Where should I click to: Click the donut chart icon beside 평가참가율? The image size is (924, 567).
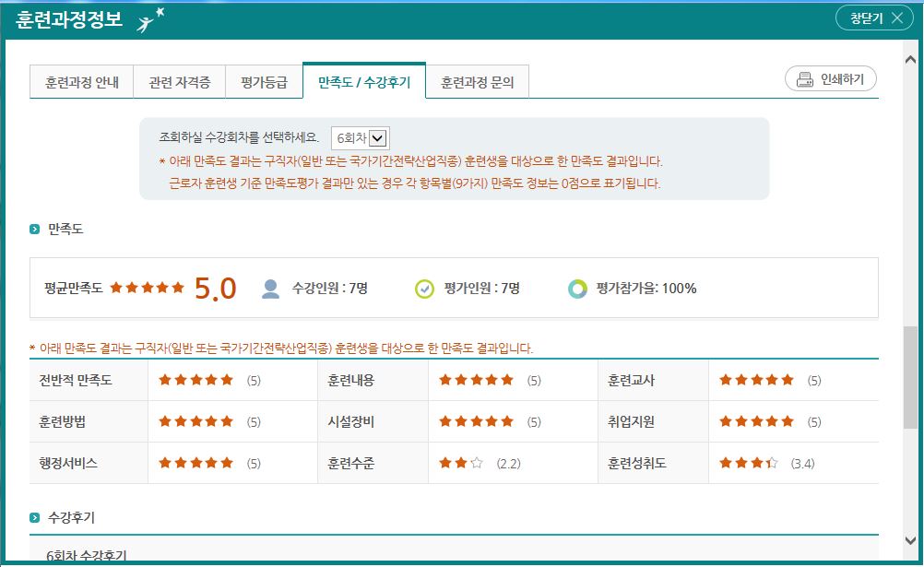pyautogui.click(x=577, y=289)
